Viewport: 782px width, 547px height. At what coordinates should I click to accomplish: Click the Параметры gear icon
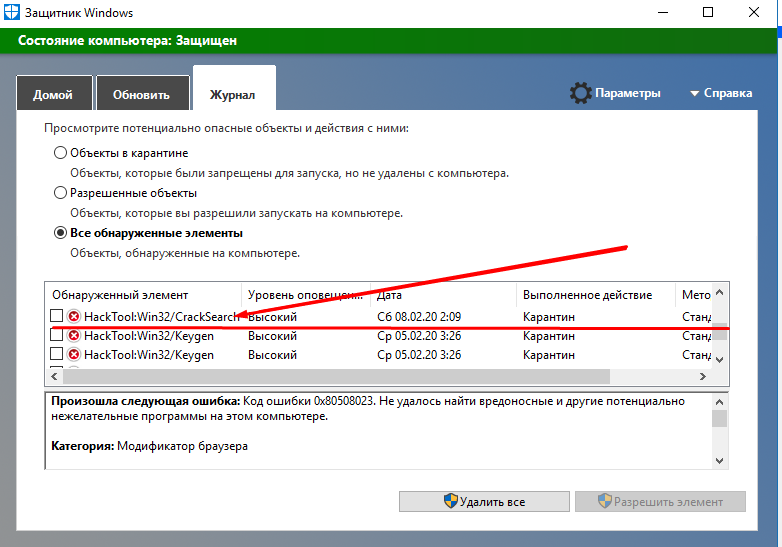click(580, 93)
